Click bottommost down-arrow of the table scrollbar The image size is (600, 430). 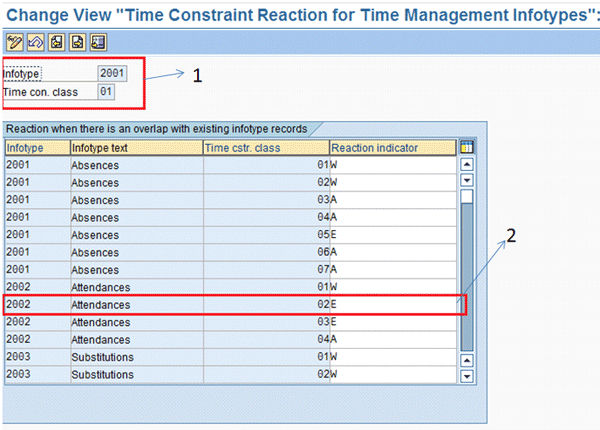pos(467,376)
